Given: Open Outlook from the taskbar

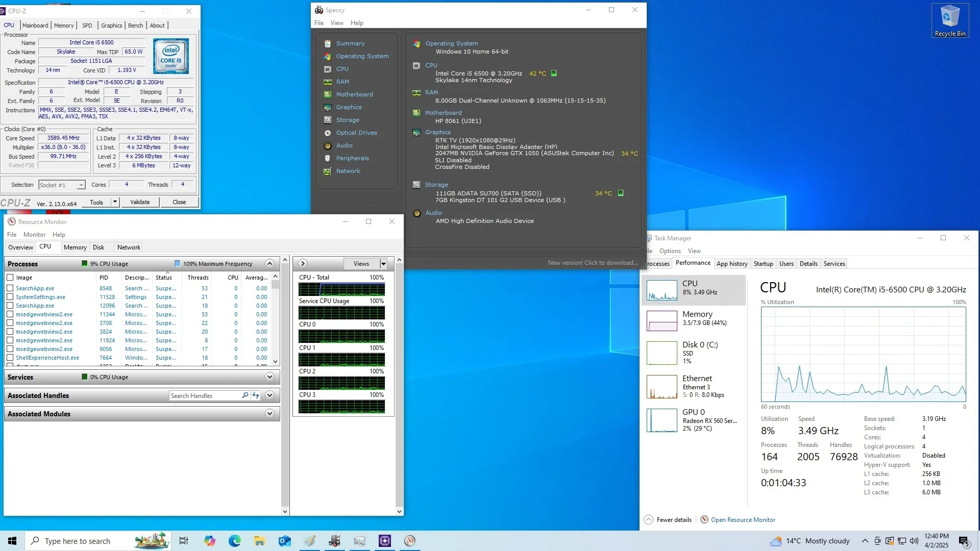Looking at the screenshot, I should click(284, 541).
